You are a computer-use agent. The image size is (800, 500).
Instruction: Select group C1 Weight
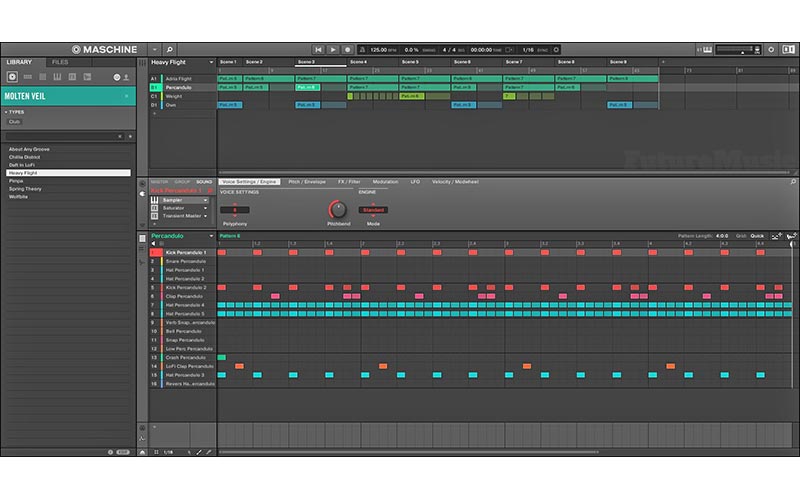coord(182,96)
